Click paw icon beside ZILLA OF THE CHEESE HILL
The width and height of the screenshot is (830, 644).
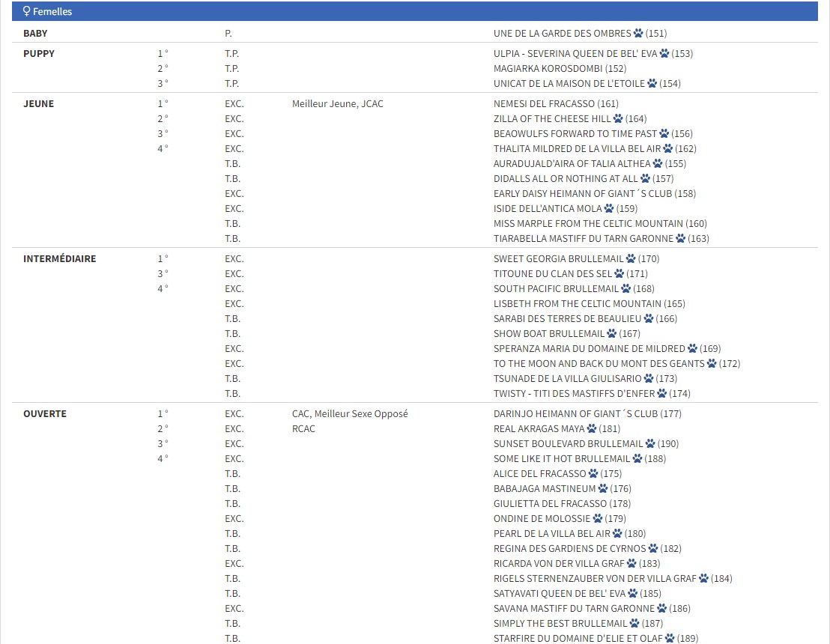click(x=618, y=118)
